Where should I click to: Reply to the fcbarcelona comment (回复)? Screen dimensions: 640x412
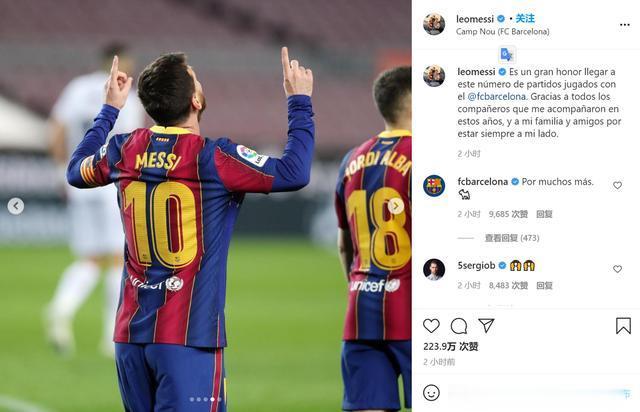point(544,214)
